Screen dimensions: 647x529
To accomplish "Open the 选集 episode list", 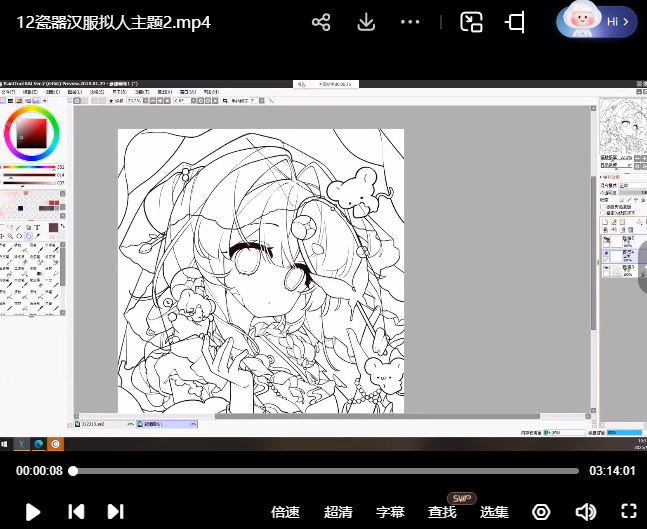I will pos(494,512).
